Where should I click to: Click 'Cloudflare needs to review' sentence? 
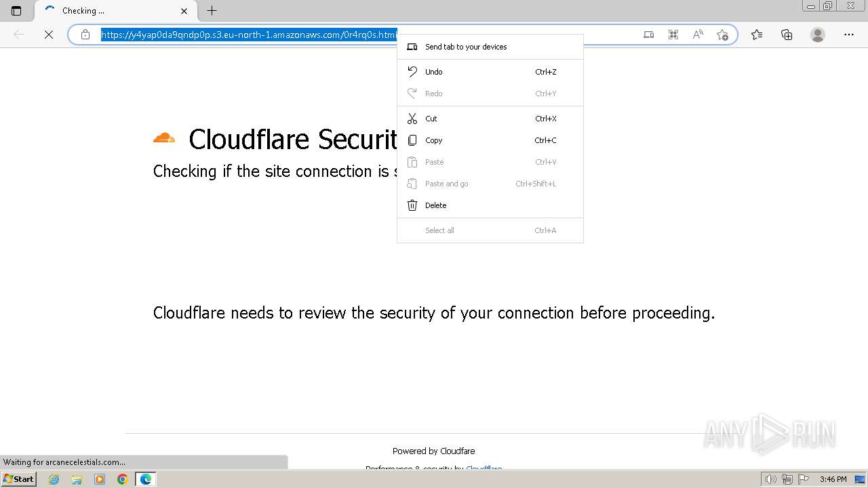coord(434,312)
